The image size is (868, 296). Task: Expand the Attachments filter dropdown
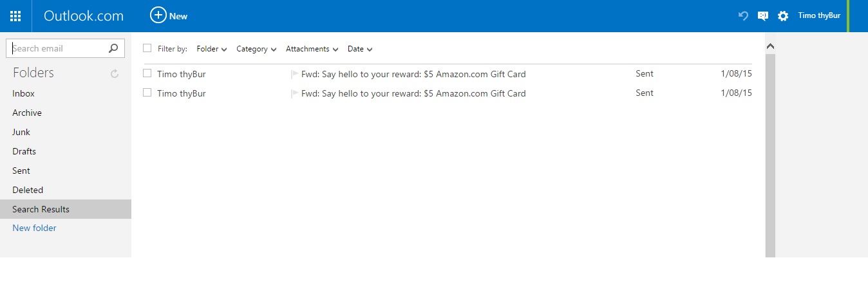[312, 49]
